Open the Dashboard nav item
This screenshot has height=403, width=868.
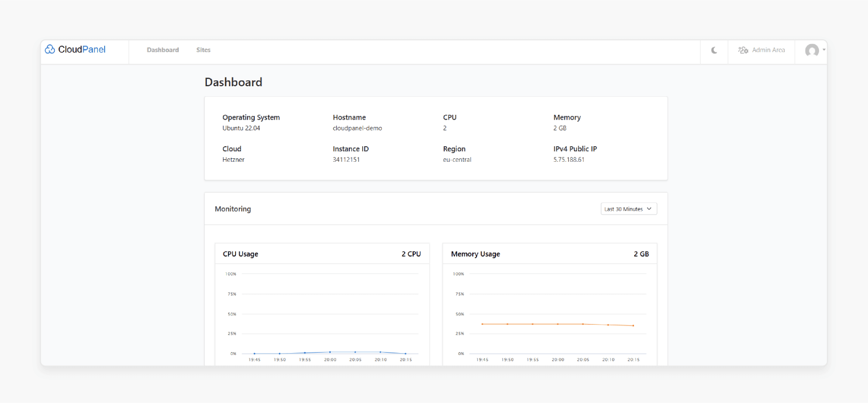pyautogui.click(x=163, y=50)
